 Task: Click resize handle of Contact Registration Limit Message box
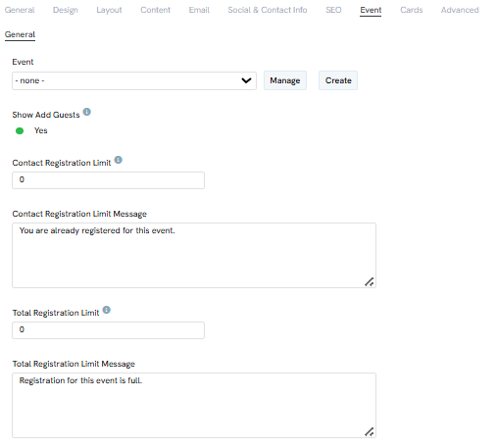tap(370, 281)
